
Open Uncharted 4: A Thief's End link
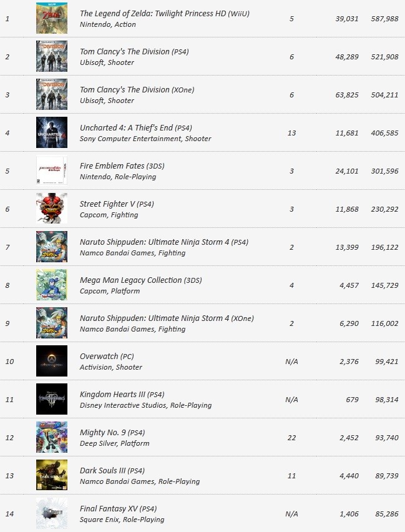(135, 128)
